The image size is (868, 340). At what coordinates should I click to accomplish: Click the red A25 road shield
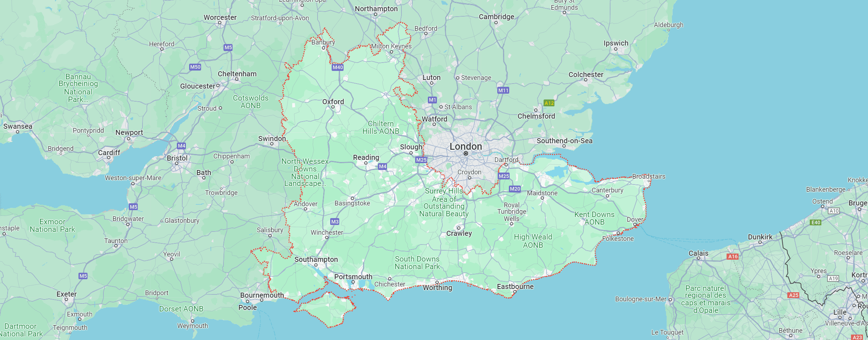point(793,295)
